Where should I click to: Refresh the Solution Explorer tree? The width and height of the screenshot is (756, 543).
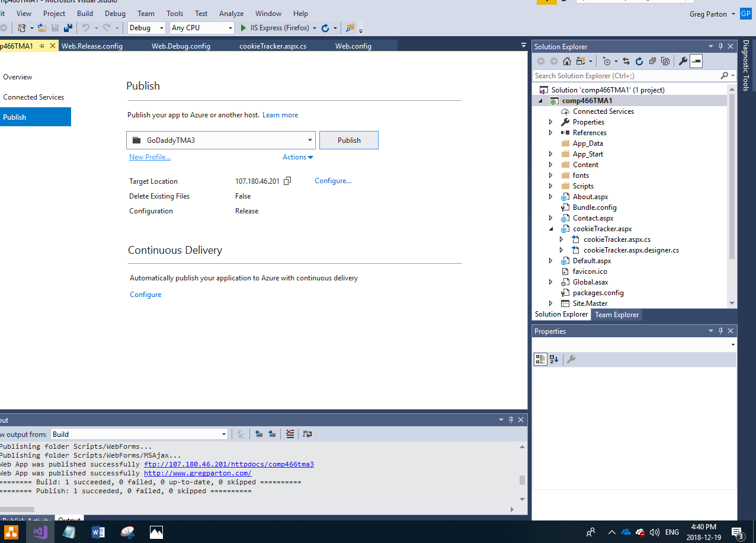639,61
